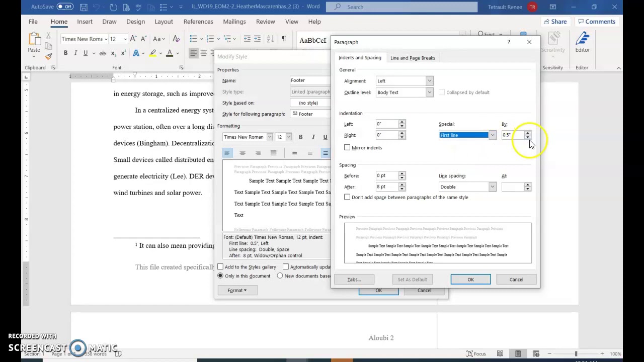Click the red font color swatch
644x362 pixels.
170,53
